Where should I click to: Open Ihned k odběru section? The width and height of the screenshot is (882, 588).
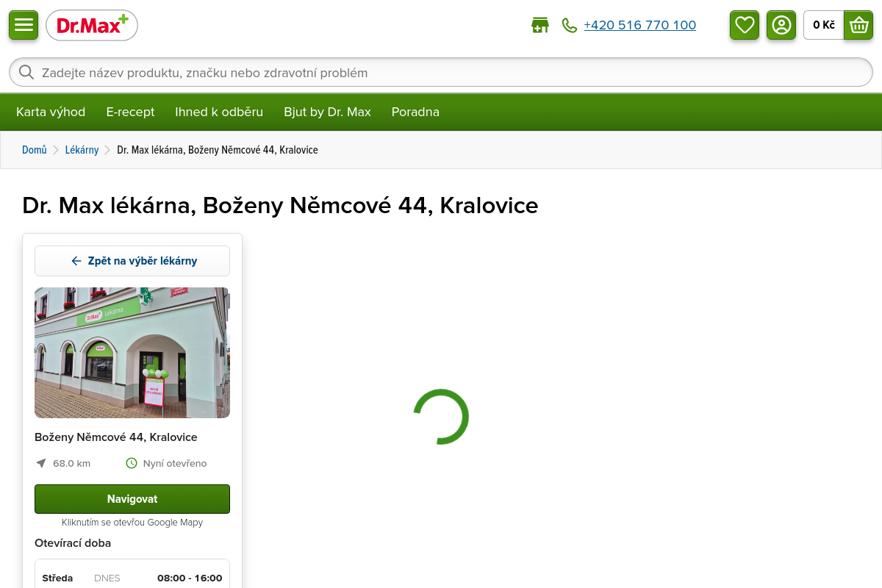coord(219,112)
